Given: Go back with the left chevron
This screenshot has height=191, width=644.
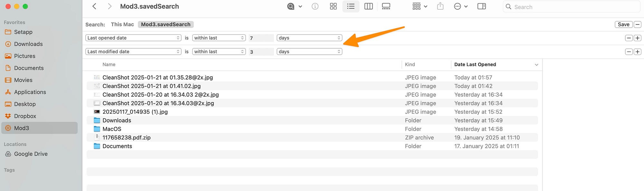Looking at the screenshot, I should (x=94, y=6).
